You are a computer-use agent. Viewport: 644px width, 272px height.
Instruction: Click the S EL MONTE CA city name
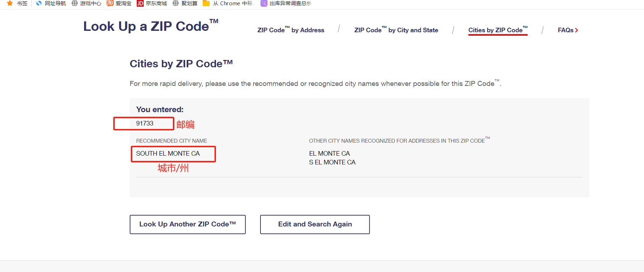click(x=332, y=162)
